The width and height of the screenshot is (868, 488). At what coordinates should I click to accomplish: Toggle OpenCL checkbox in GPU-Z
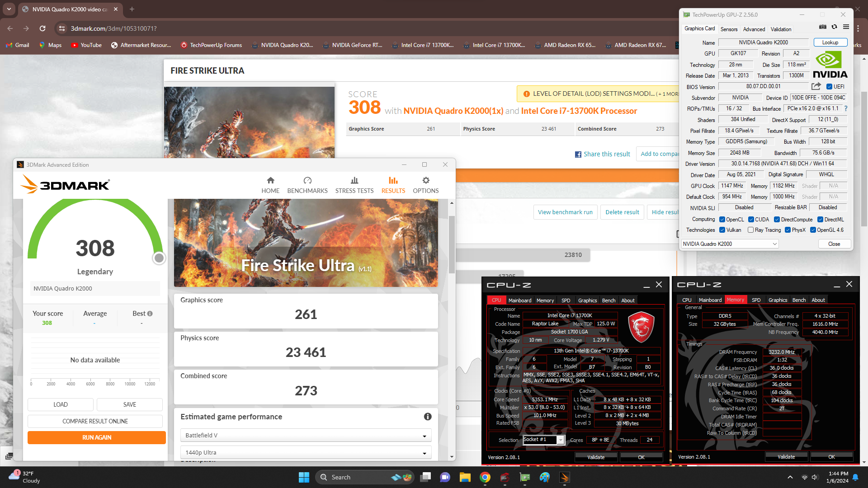coord(722,220)
